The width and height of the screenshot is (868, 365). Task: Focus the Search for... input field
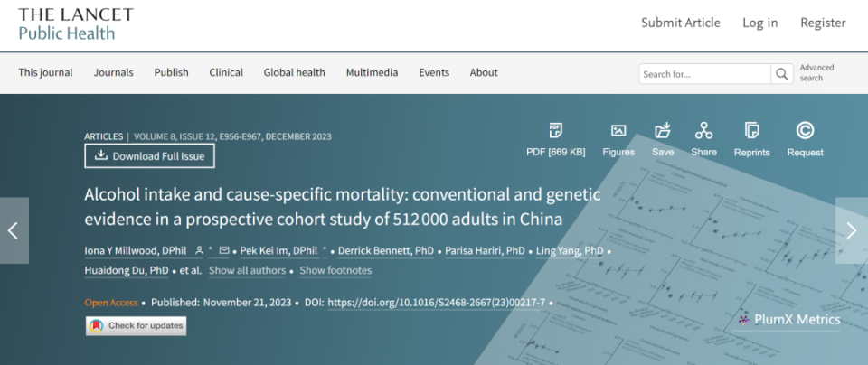point(703,74)
